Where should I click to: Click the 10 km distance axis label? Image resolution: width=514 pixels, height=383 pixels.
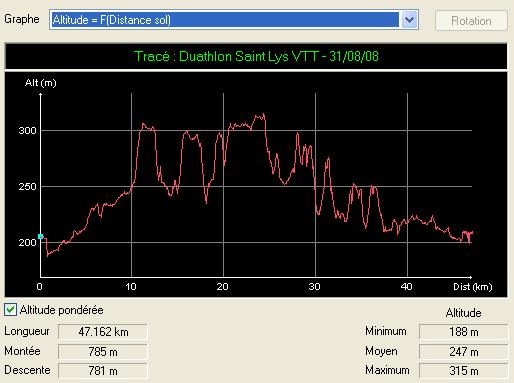click(131, 287)
